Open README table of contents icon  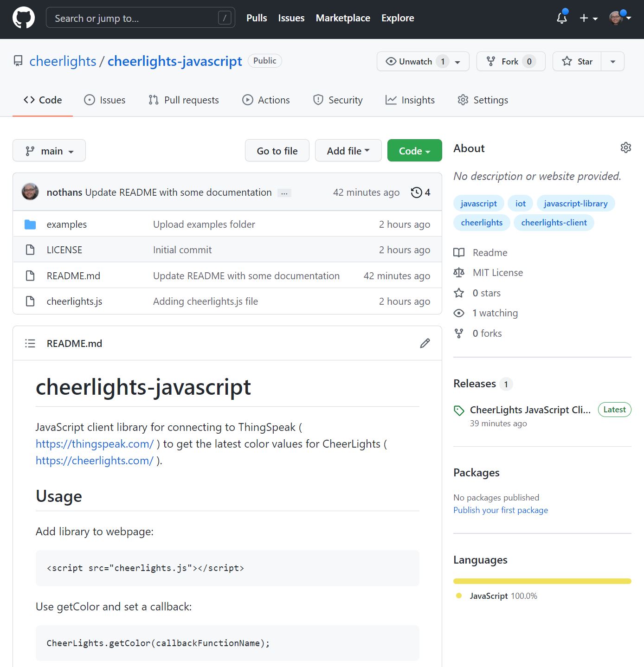click(x=30, y=343)
